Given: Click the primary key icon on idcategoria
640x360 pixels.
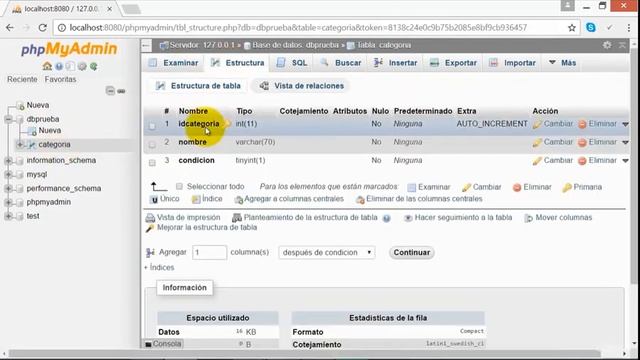Looking at the screenshot, I should tap(227, 124).
